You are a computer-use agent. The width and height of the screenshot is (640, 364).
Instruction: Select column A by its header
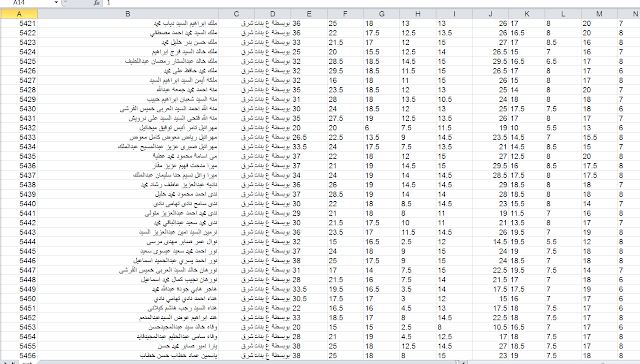pos(19,14)
